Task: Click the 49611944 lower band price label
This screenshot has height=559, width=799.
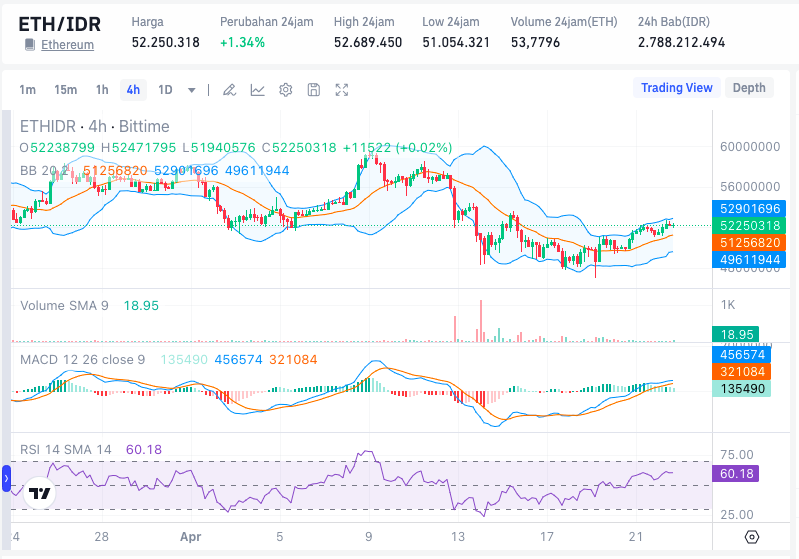Action: [x=749, y=260]
